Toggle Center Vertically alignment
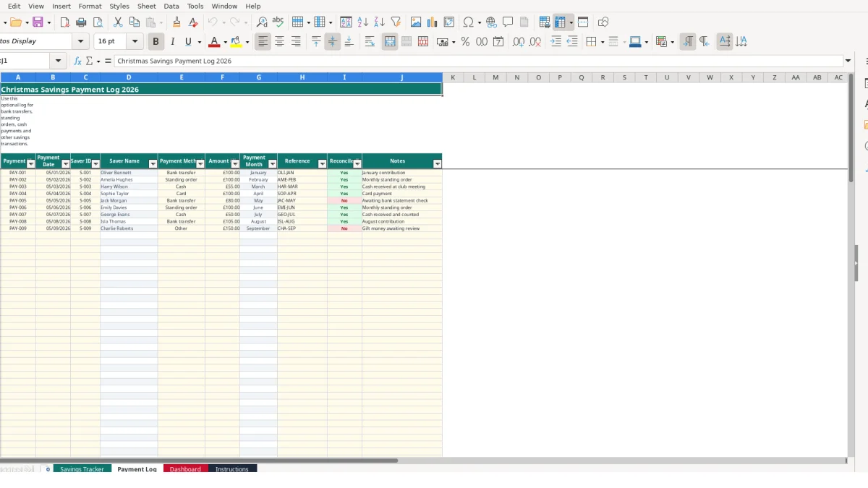Image resolution: width=868 pixels, height=488 pixels. 333,42
